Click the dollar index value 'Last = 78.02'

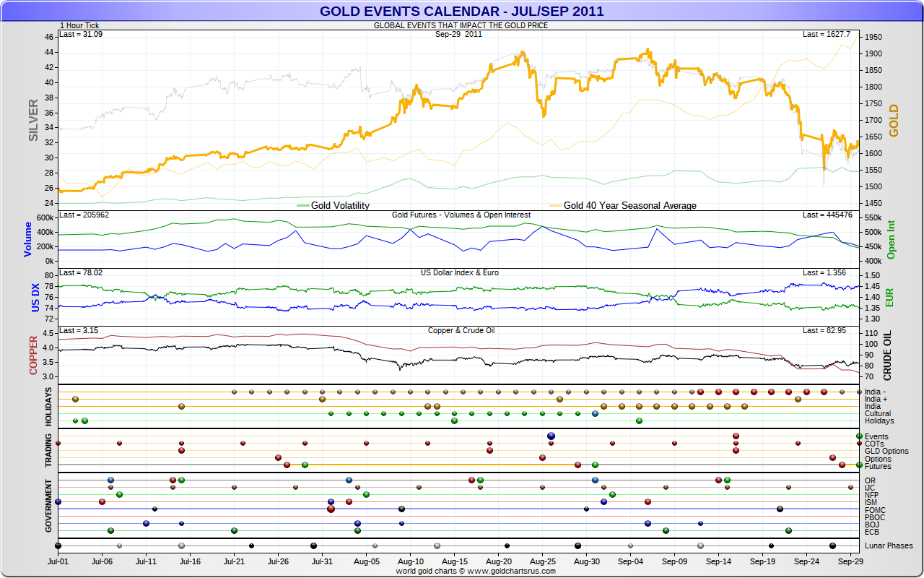[x=81, y=272]
